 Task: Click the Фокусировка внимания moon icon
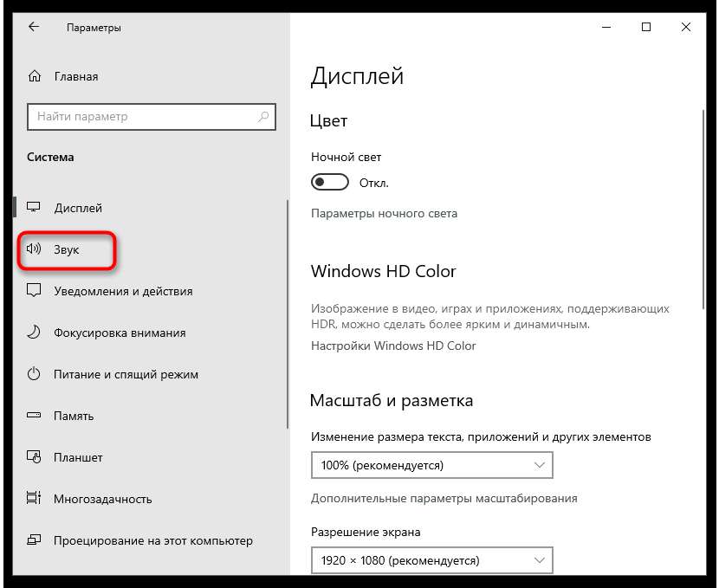coord(34,333)
